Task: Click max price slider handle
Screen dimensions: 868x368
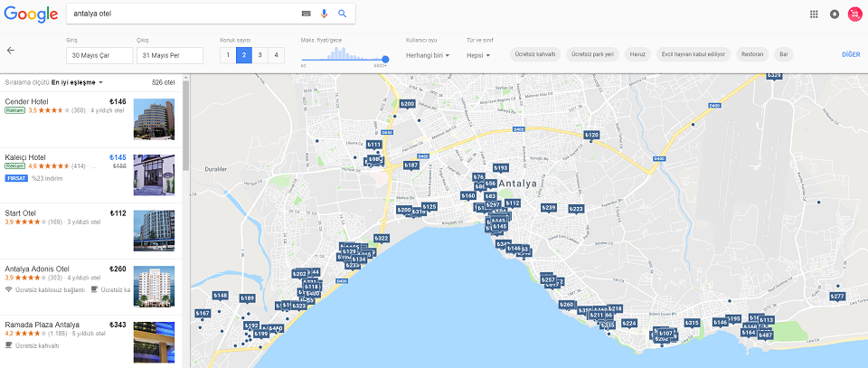Action: pos(385,59)
